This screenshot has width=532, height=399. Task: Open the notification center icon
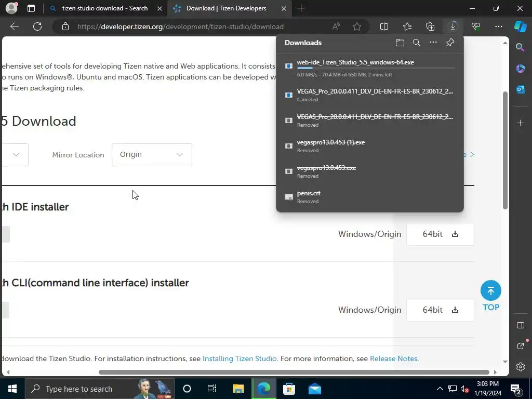[x=515, y=389]
